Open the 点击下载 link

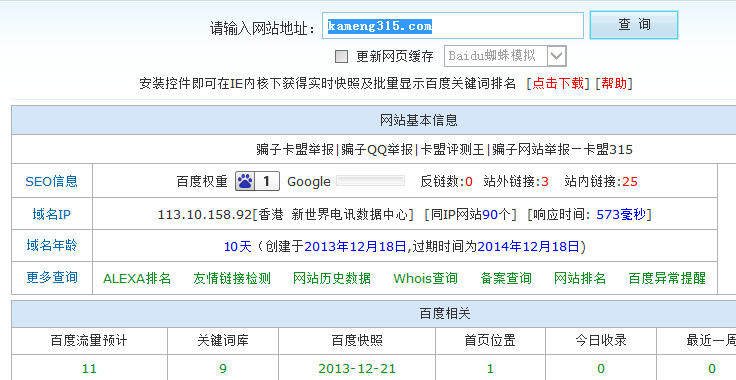558,84
